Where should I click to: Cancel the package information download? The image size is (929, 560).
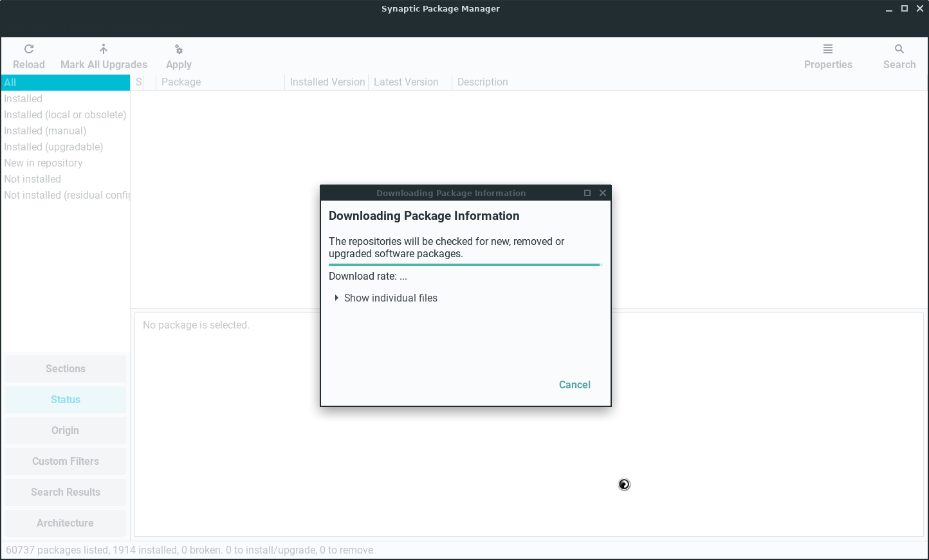(575, 384)
